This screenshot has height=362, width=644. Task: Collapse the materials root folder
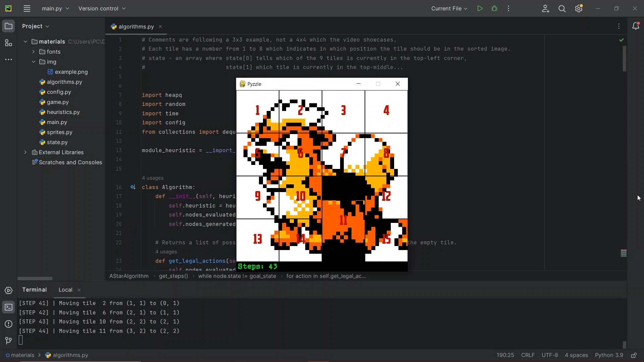(25, 42)
